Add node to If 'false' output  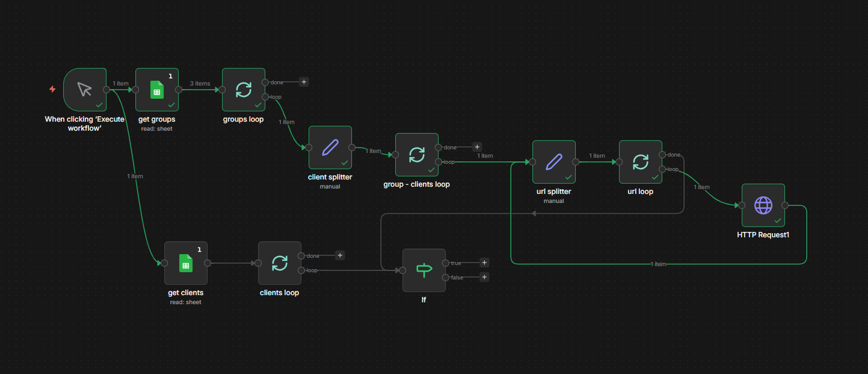(x=484, y=277)
